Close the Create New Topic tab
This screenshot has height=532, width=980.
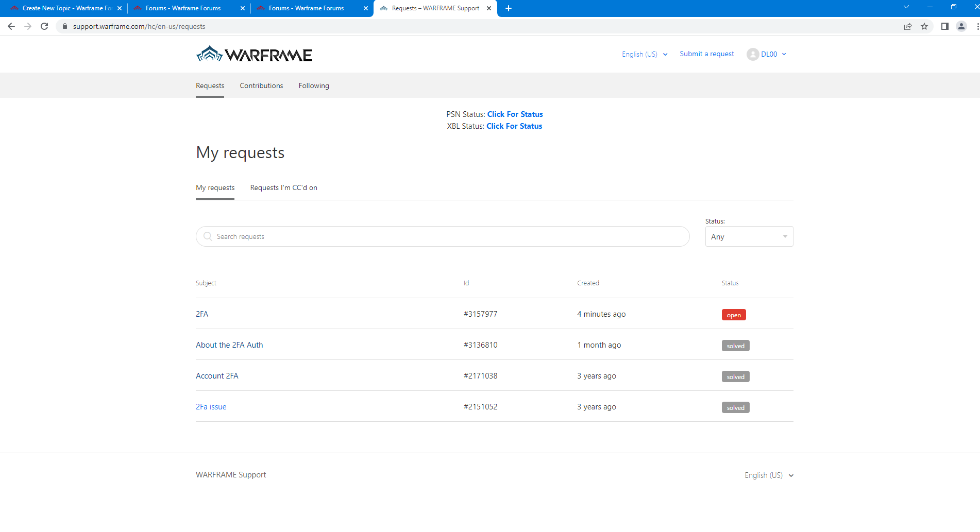[120, 8]
